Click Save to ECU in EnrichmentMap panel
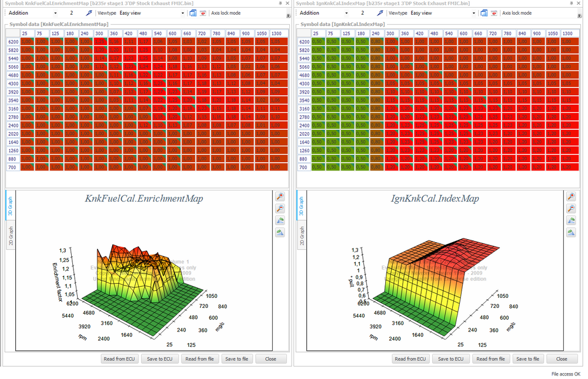Viewport: 588px width, 379px height. [x=160, y=359]
